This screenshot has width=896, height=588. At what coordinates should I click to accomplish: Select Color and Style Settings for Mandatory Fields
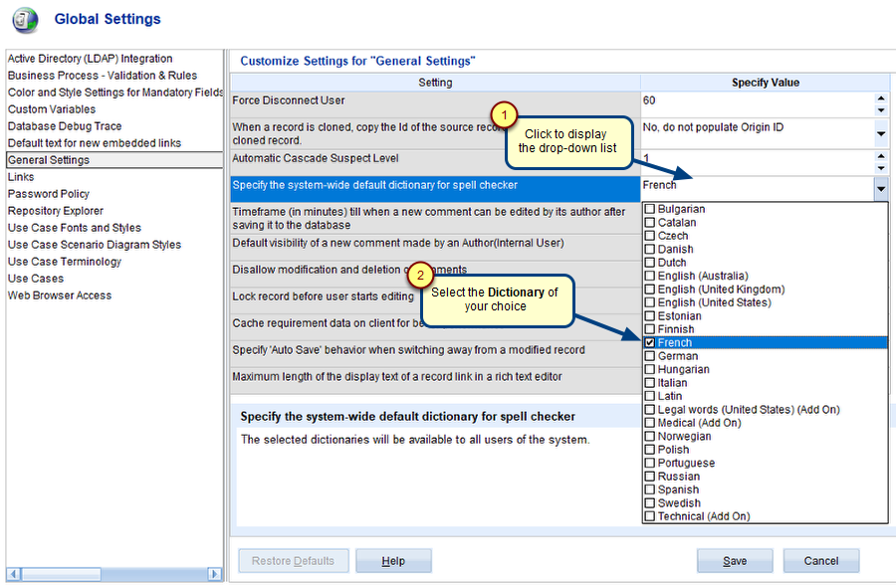pos(114,93)
